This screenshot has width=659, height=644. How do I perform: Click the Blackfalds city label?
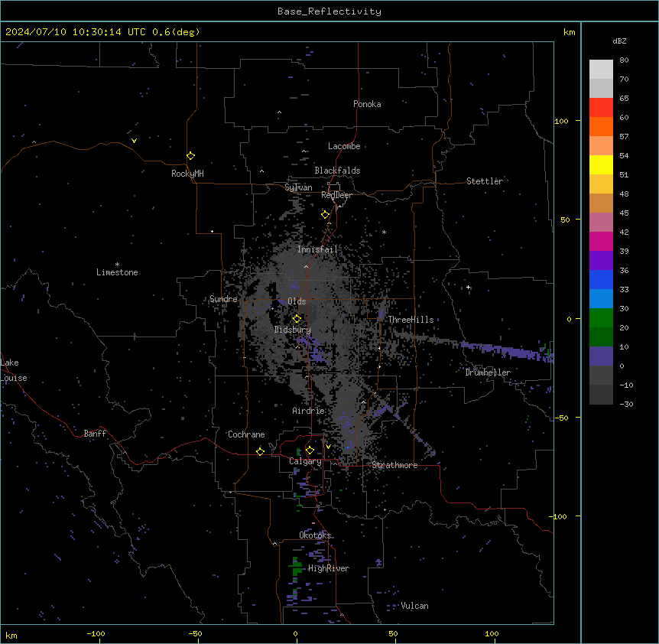[x=337, y=171]
